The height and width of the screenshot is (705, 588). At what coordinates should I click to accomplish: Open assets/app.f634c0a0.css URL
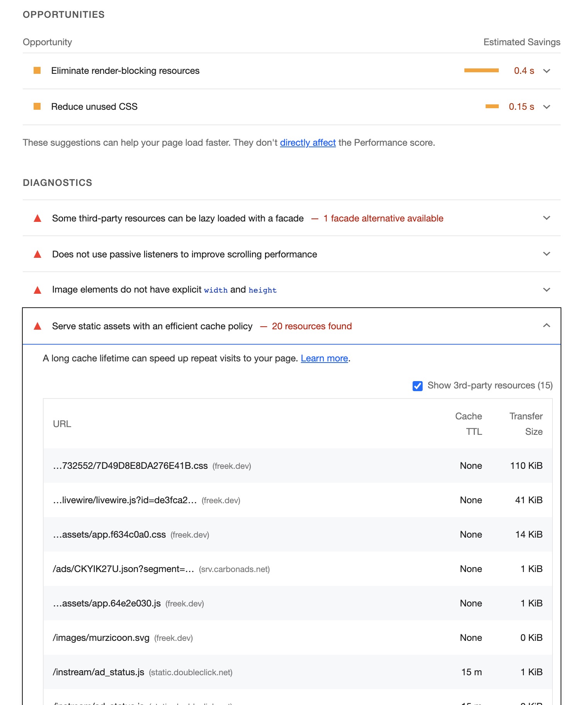click(x=109, y=535)
